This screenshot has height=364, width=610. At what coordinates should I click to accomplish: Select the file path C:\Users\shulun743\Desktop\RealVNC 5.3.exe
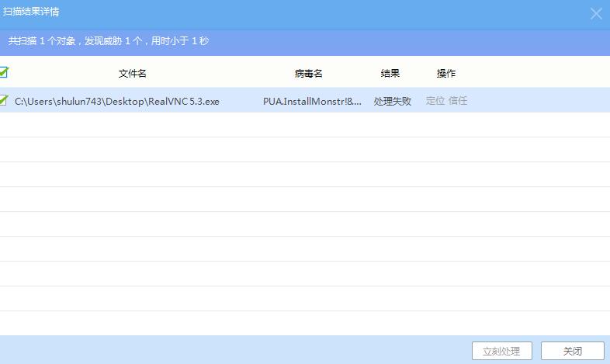pyautogui.click(x=117, y=102)
